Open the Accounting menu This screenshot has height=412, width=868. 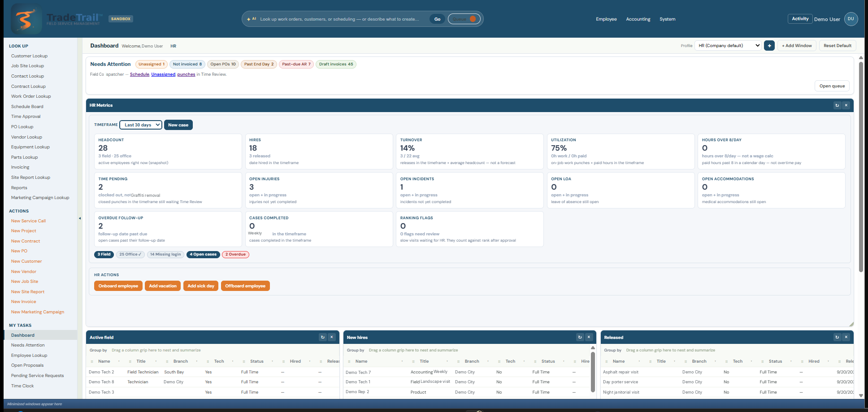638,19
